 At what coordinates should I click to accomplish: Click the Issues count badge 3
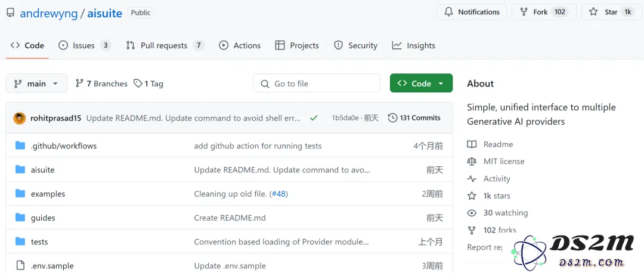coord(106,45)
